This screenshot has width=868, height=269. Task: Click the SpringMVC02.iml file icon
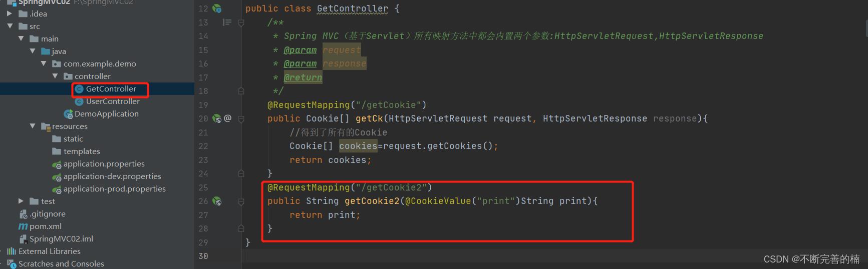[x=23, y=239]
